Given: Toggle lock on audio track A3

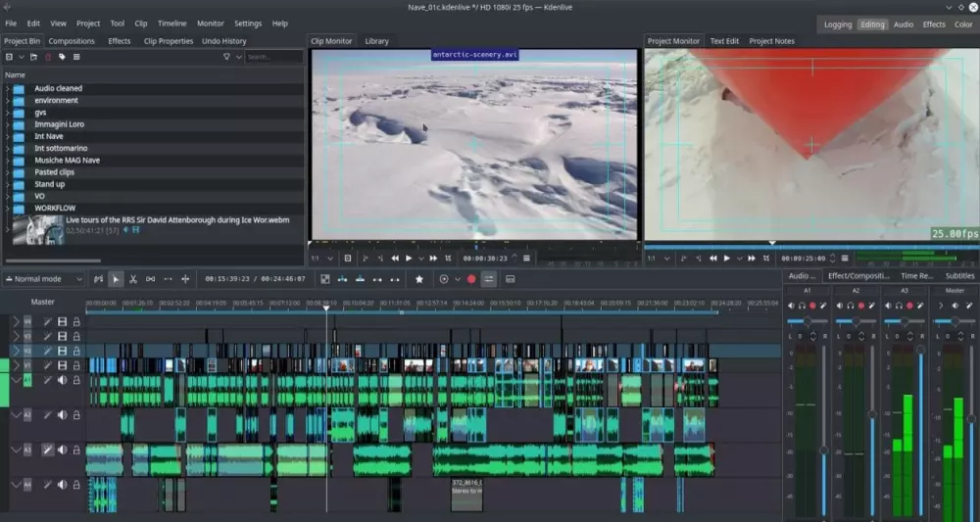Looking at the screenshot, I should 76,450.
